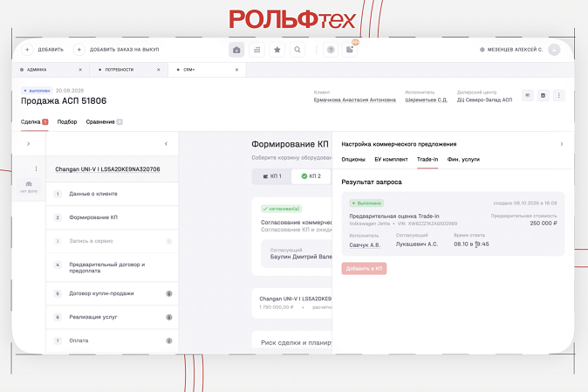Click the plus icon next to ДОБАВИТЬ
Screen dimensions: 588x392
(x=27, y=50)
